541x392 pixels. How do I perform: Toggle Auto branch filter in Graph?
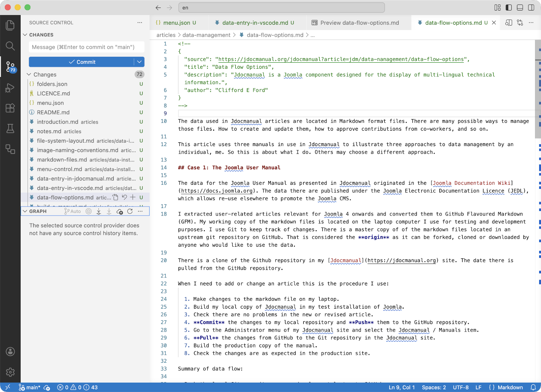pos(73,211)
